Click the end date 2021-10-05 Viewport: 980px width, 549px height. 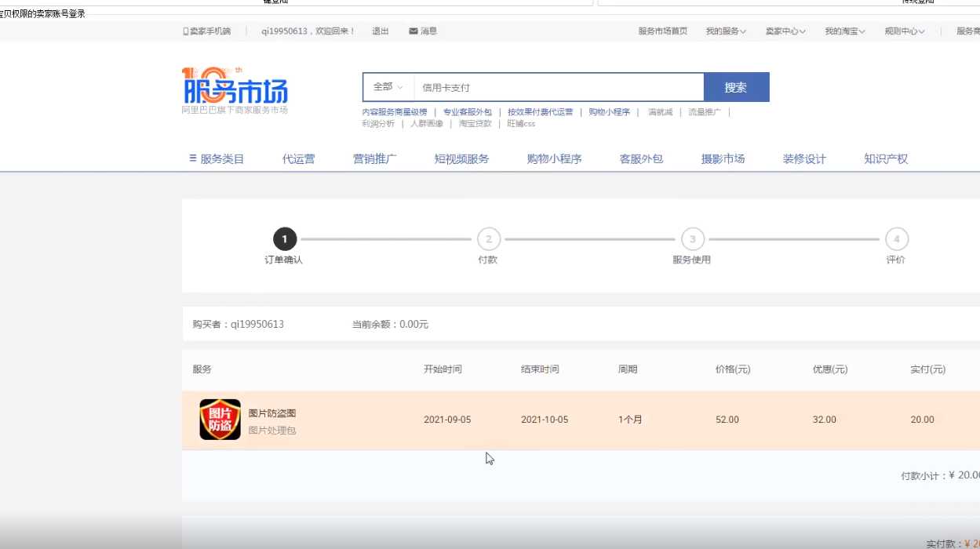point(545,420)
